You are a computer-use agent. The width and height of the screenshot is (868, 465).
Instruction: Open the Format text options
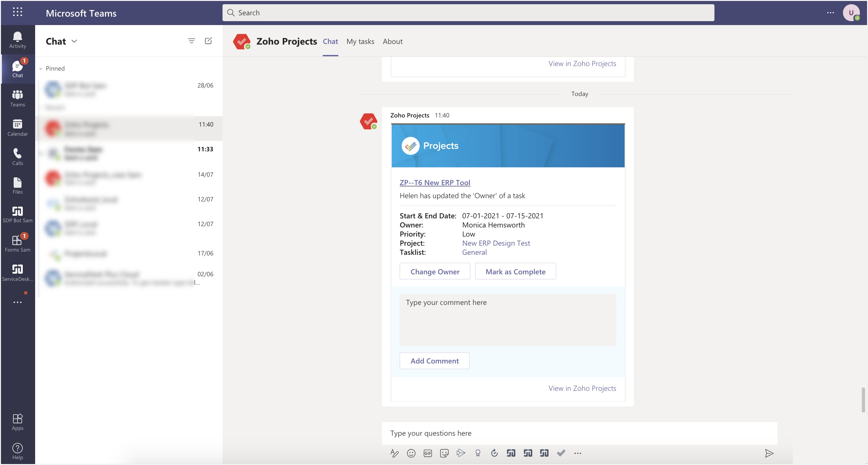(x=394, y=453)
